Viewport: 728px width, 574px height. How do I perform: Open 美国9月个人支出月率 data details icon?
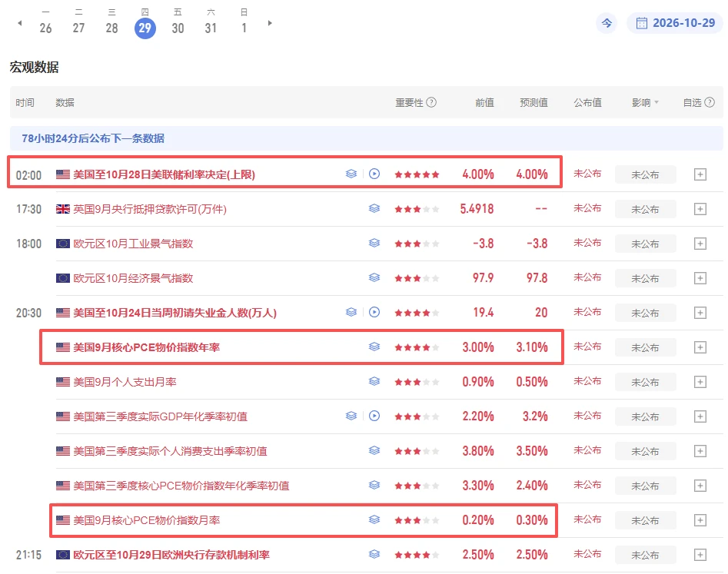[374, 381]
